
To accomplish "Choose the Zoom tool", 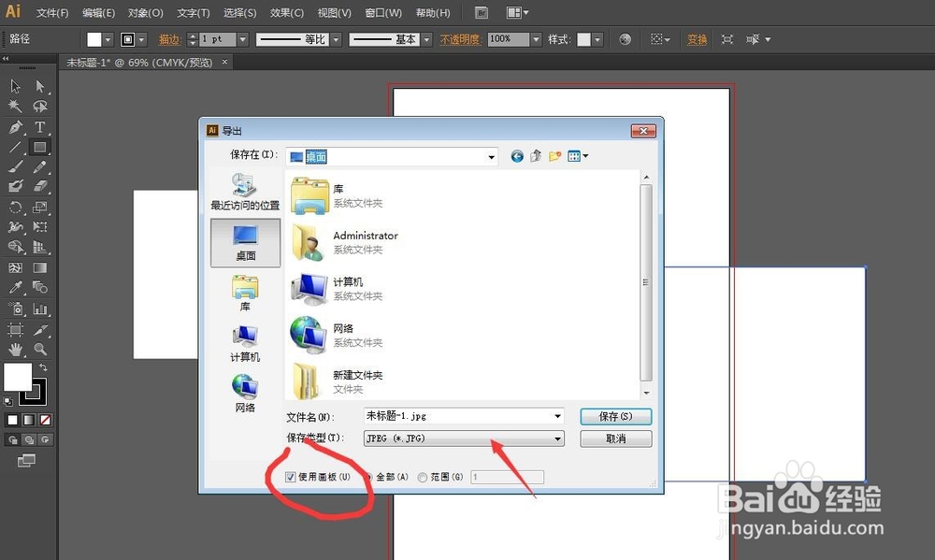I will pos(40,349).
